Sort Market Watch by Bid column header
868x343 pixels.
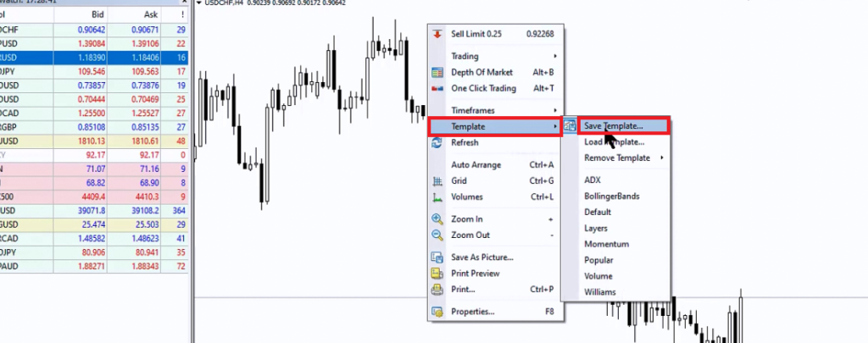coord(81,14)
